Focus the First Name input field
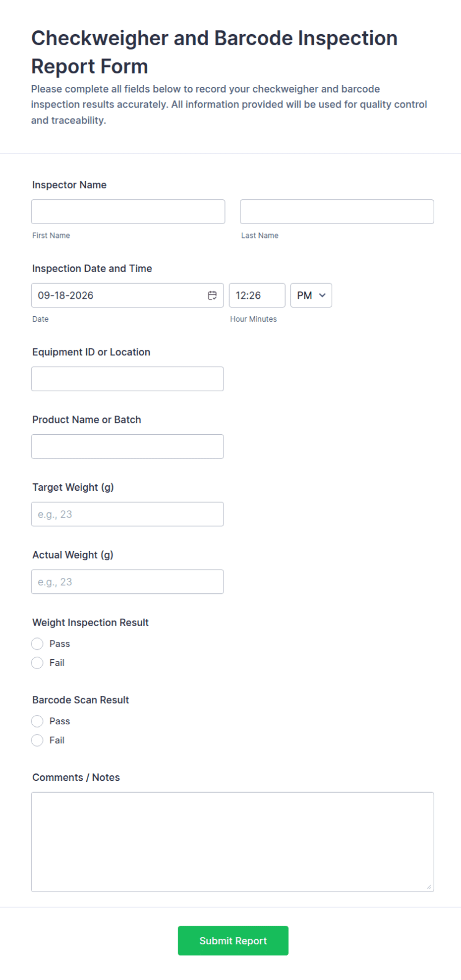Viewport: 461px width, 980px height. [x=128, y=212]
